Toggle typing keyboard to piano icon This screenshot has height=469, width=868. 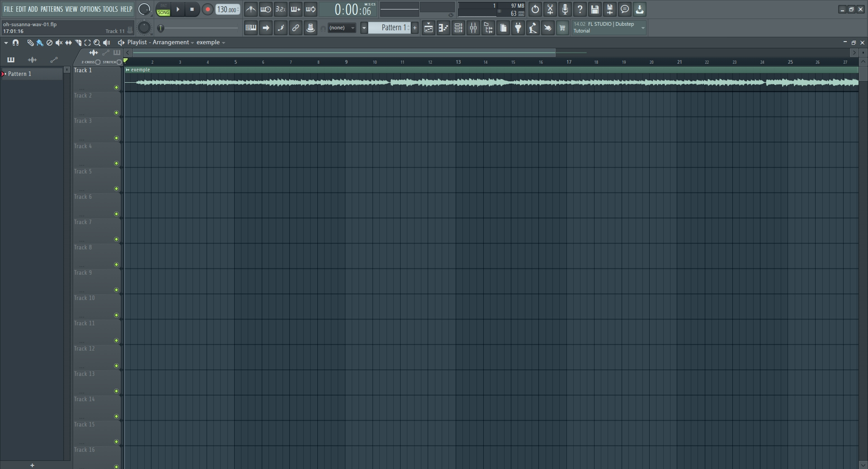[x=250, y=28]
